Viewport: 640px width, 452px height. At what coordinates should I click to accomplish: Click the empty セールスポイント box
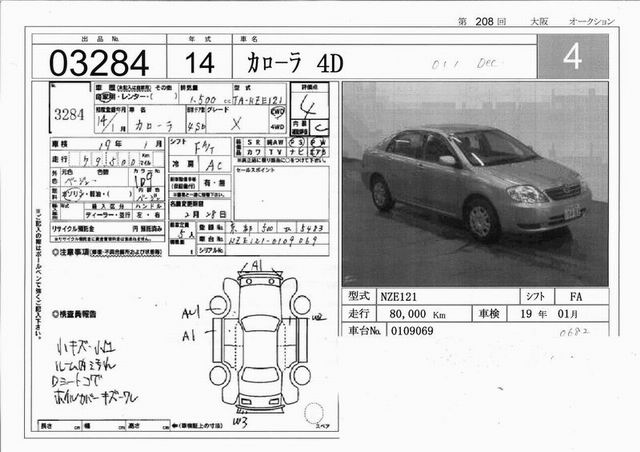282,193
